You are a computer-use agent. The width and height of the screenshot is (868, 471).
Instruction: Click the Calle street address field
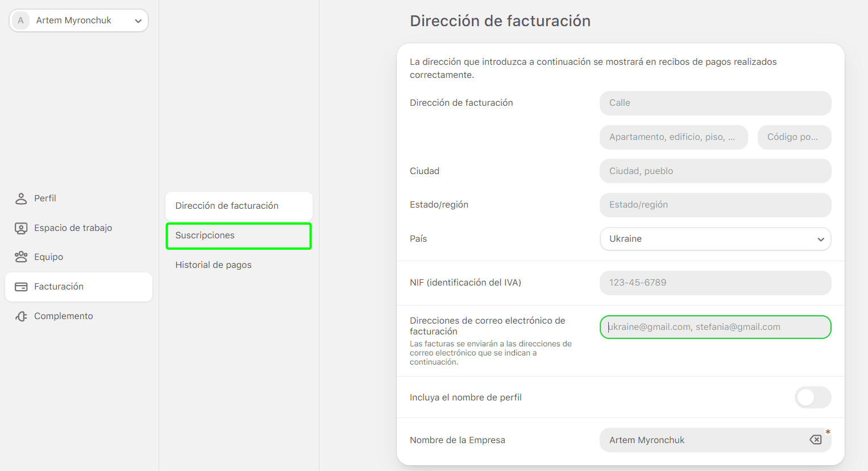point(715,103)
